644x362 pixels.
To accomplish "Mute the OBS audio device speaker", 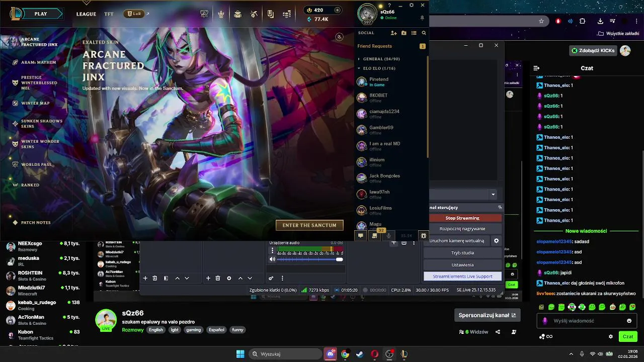I will [272, 259].
